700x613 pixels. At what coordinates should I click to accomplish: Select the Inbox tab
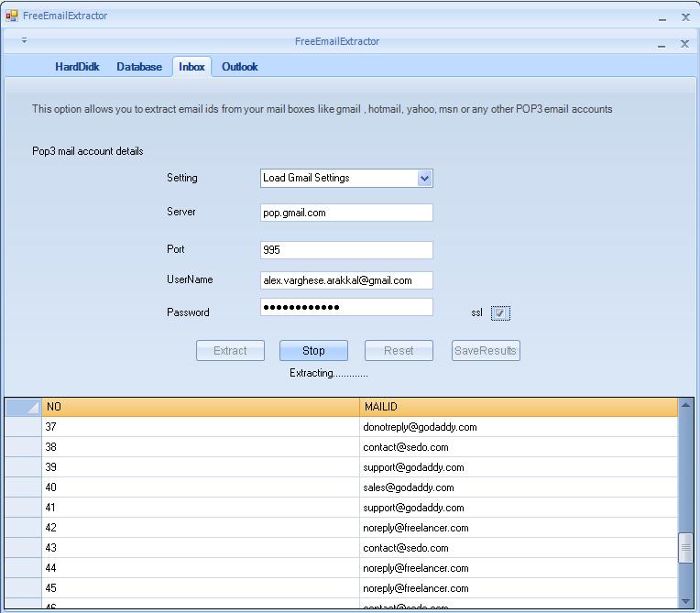(x=191, y=67)
